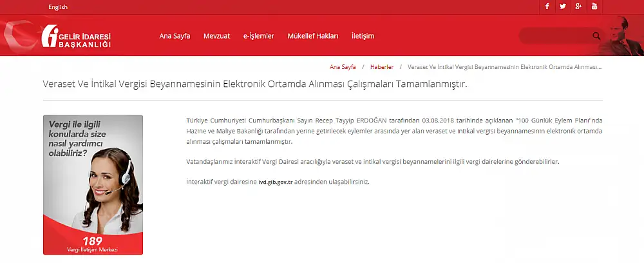The image size is (644, 263).
Task: Click the search magnifier icon
Action: 596,36
